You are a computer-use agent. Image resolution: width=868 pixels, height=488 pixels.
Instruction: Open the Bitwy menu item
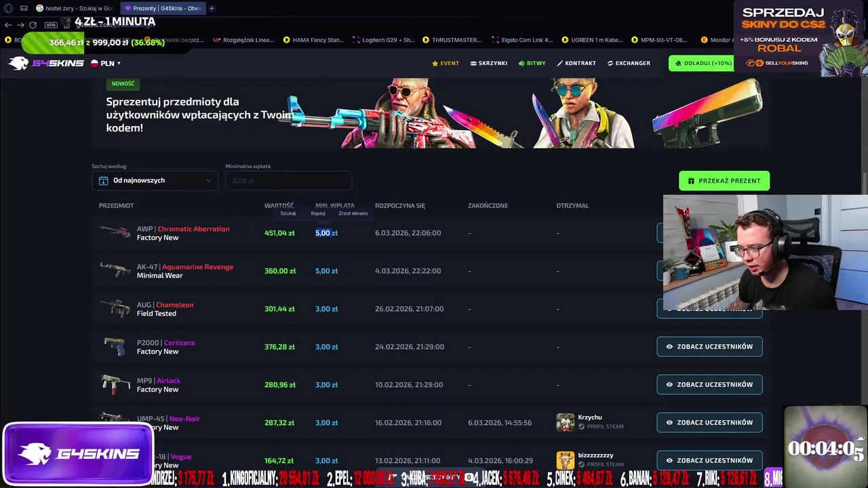tap(532, 63)
